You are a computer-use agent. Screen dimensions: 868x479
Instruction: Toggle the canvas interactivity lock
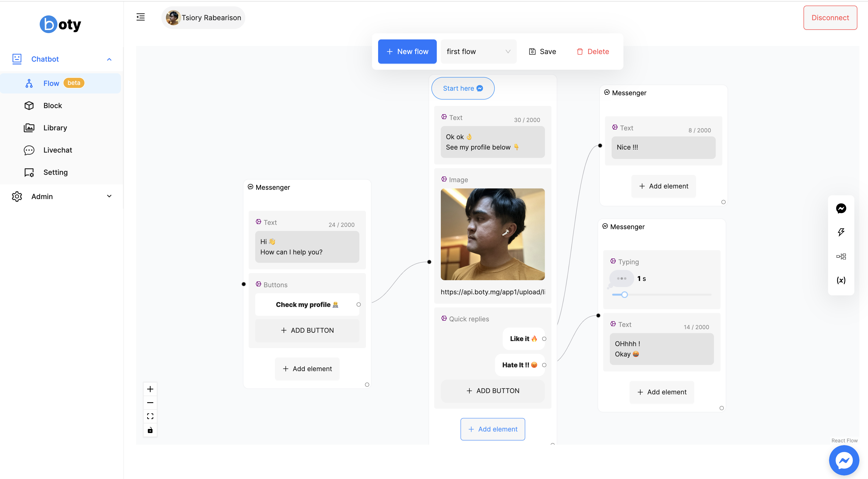(150, 430)
